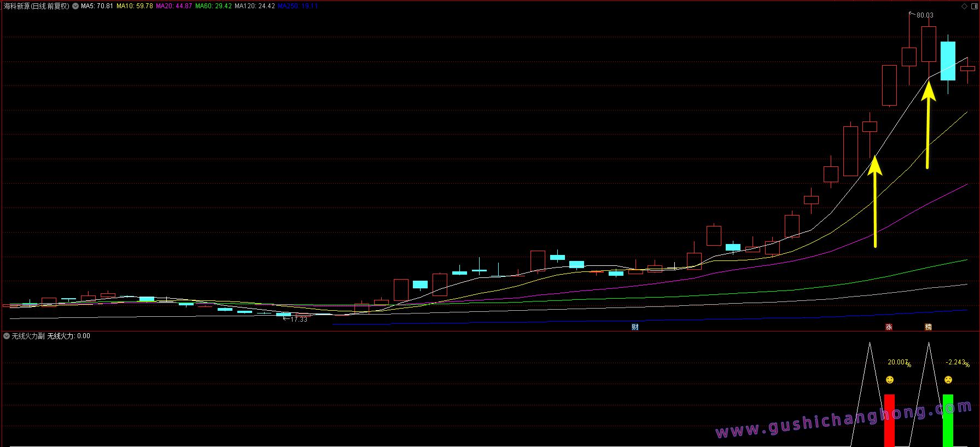The width and height of the screenshot is (980, 447).
Task: Expand the 无线火力副 indicator dropdown arrow
Action: coord(7,336)
